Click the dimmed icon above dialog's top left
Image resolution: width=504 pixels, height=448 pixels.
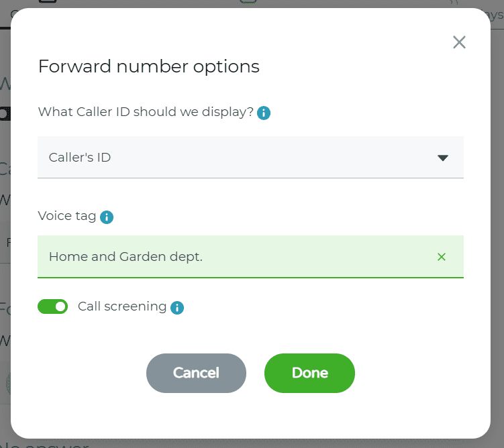click(47, 3)
